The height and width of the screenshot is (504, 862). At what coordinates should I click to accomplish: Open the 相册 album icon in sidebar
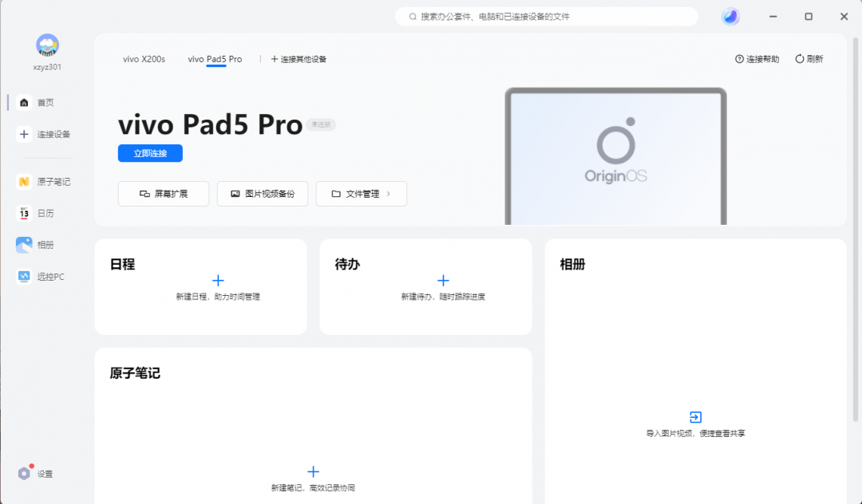coord(24,245)
